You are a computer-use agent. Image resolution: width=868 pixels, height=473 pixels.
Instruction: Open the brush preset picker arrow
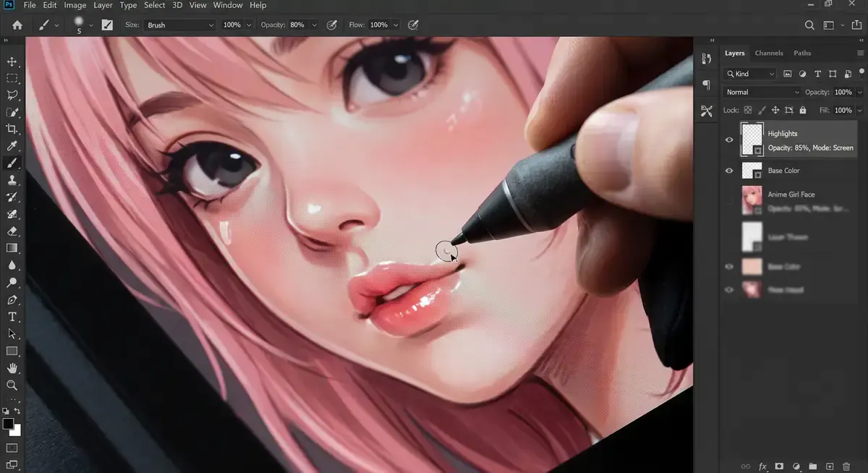pyautogui.click(x=90, y=25)
